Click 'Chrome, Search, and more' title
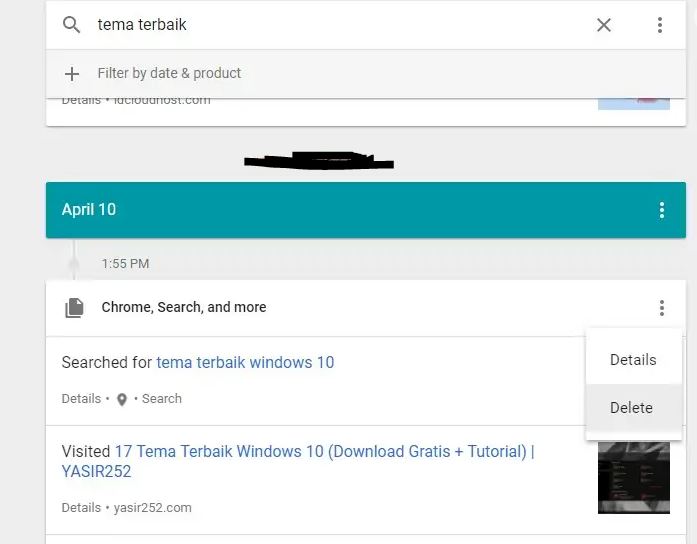Viewport: 697px width, 544px height. pyautogui.click(x=184, y=307)
